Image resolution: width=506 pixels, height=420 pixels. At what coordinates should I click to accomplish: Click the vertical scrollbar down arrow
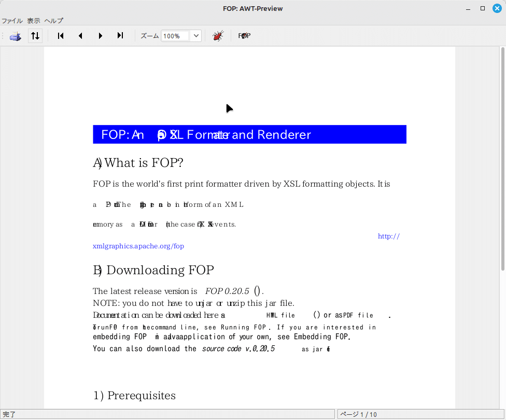tap(501, 404)
